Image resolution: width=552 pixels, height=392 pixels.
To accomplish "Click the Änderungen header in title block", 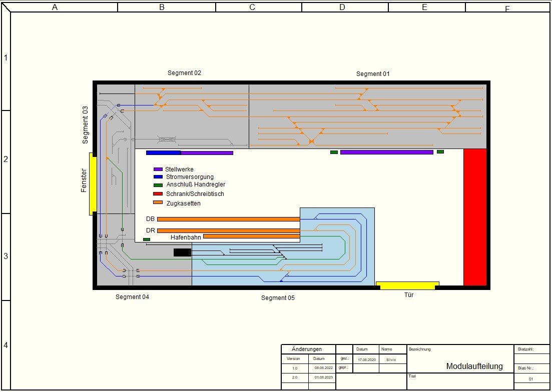I will pyautogui.click(x=307, y=349).
